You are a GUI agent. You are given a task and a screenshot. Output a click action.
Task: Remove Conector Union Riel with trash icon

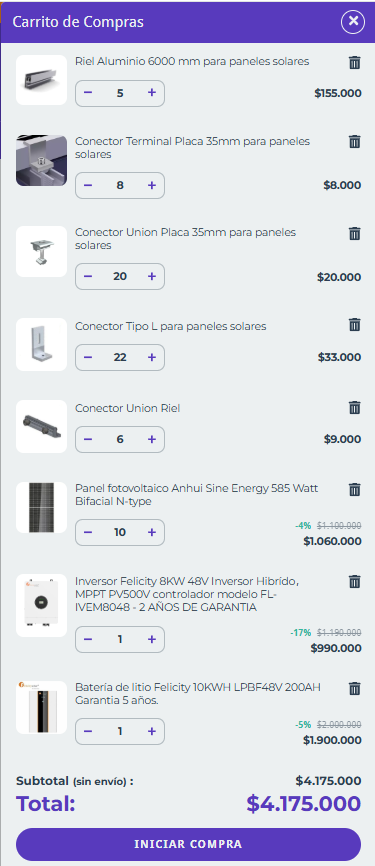(x=355, y=408)
